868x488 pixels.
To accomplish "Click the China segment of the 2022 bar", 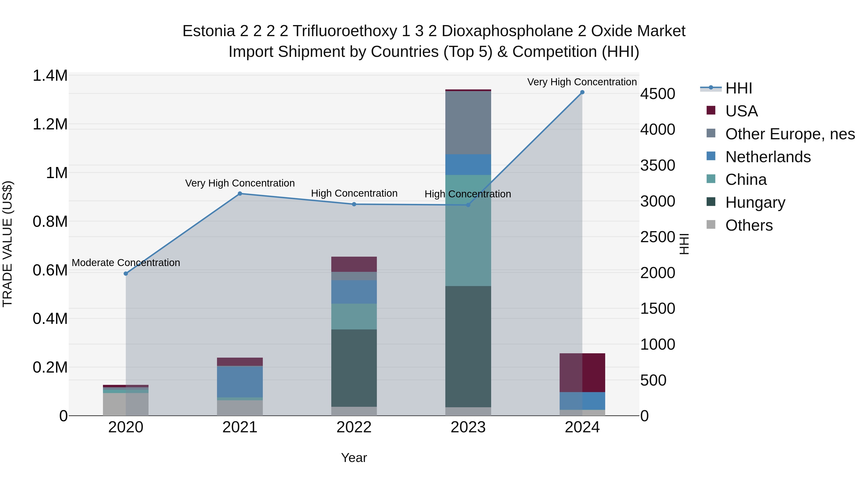I will pos(354,317).
